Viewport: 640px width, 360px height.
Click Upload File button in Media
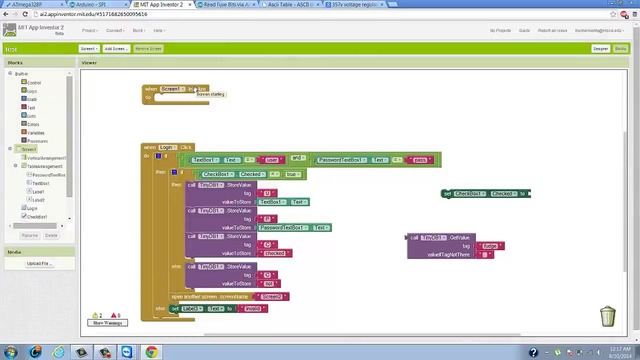39,264
